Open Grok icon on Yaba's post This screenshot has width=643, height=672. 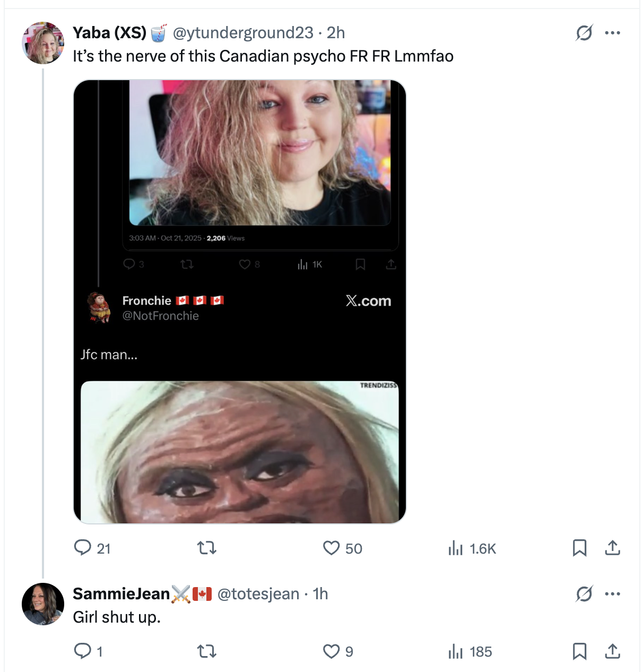(x=584, y=33)
